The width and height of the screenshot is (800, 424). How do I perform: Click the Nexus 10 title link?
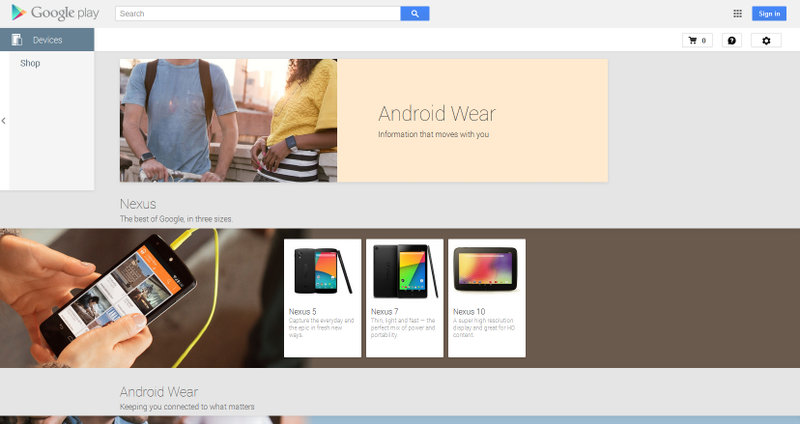point(469,311)
